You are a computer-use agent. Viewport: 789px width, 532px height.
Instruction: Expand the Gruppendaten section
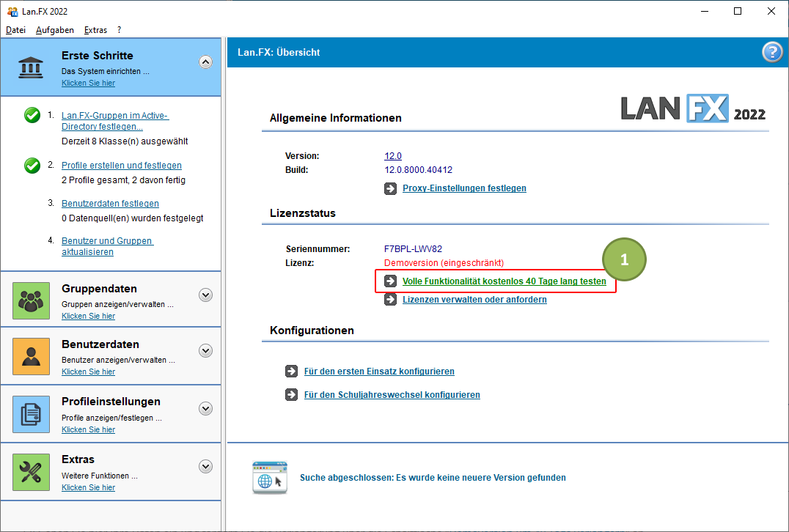click(x=205, y=295)
